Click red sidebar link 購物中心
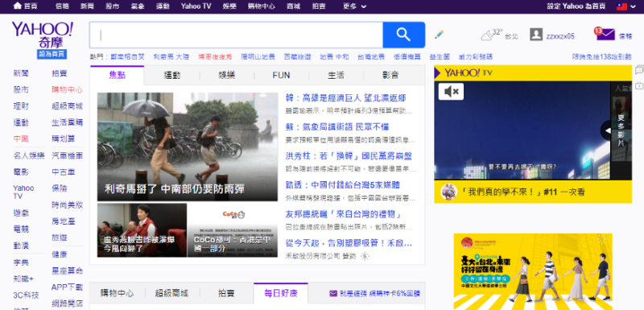Image resolution: width=644 pixels, height=310 pixels. 67,89
